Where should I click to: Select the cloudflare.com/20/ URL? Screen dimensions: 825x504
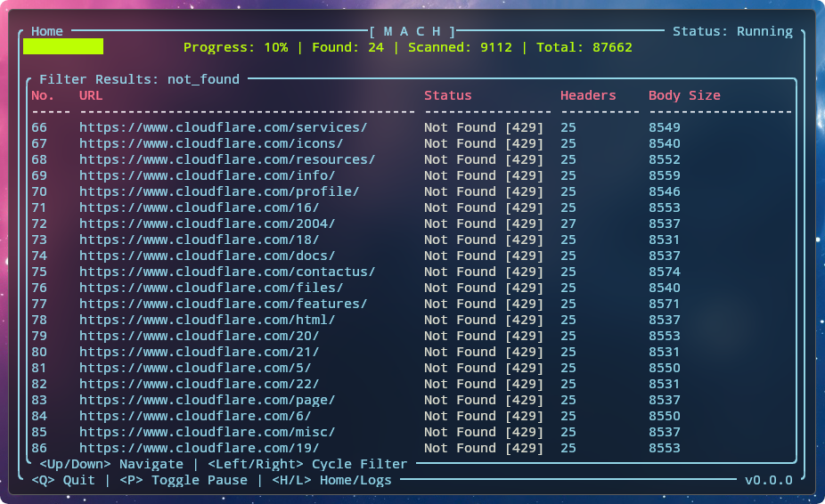[x=199, y=337]
